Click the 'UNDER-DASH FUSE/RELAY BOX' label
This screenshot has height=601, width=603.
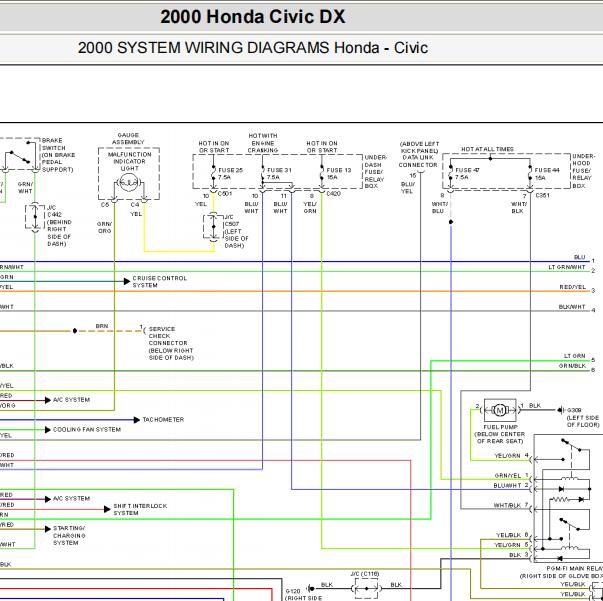click(376, 171)
